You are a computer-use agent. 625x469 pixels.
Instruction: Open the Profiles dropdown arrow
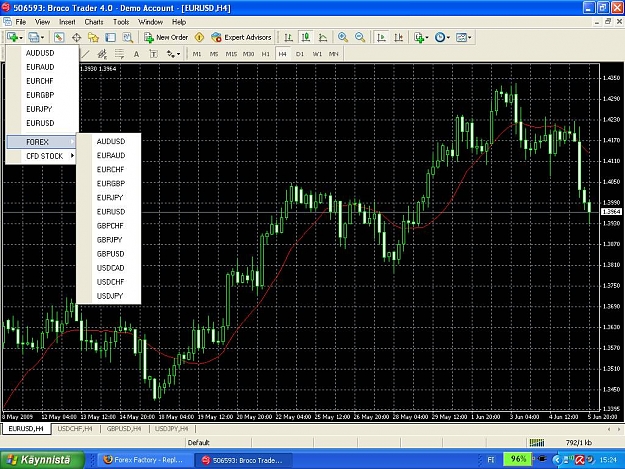click(x=42, y=38)
